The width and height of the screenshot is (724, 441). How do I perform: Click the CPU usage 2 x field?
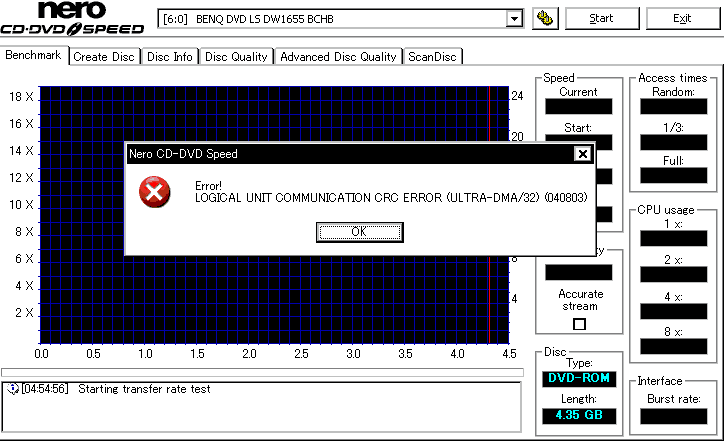pos(674,274)
